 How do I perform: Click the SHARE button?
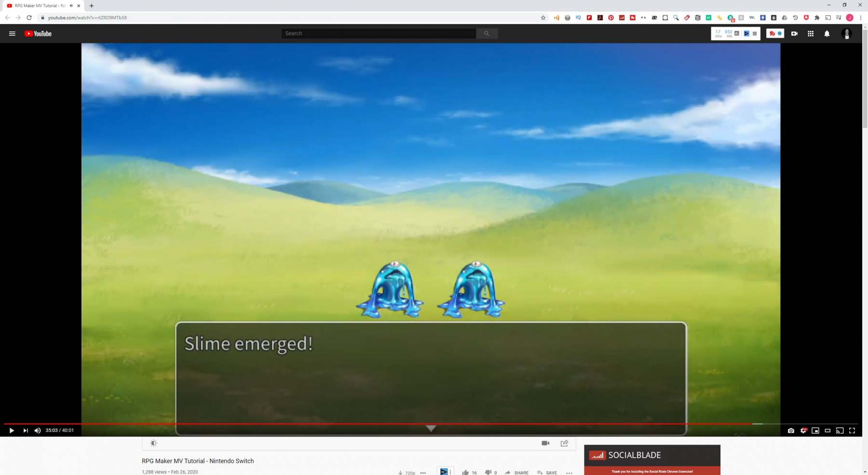coord(516,473)
